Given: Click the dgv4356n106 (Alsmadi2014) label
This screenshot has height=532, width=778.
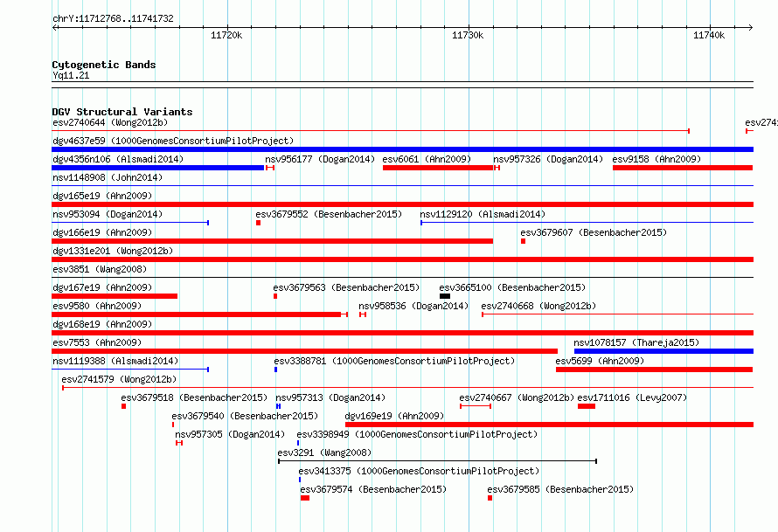Looking at the screenshot, I should [118, 159].
